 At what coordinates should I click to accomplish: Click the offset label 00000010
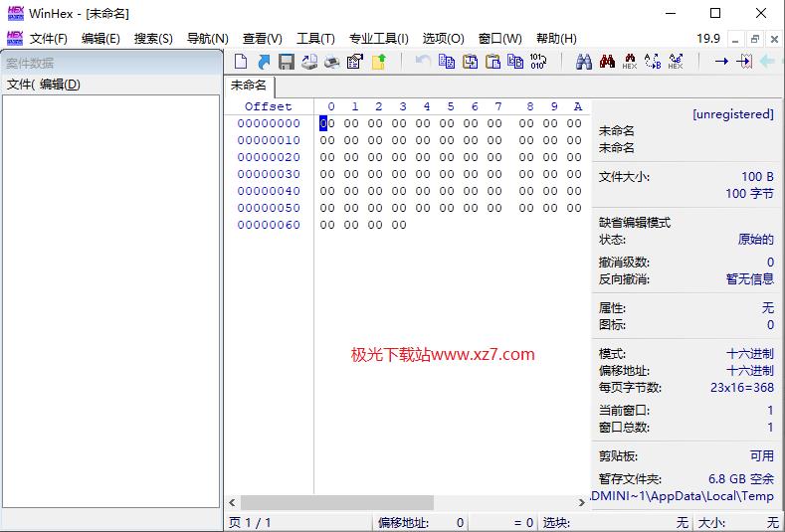coord(269,140)
